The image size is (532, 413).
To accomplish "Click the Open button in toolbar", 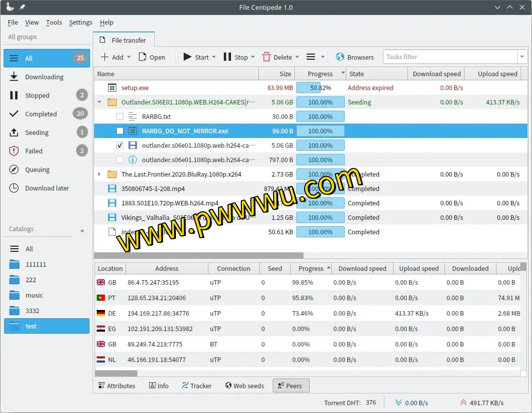I will (152, 57).
